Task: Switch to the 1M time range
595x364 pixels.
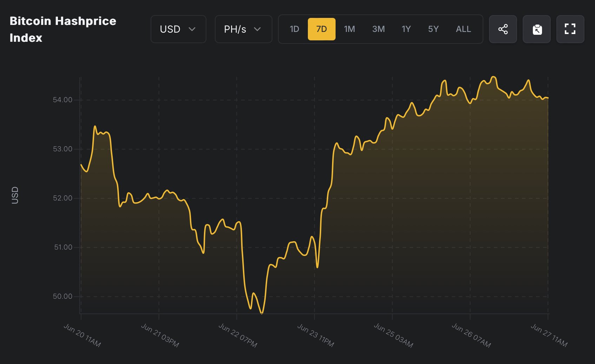Action: [349, 29]
